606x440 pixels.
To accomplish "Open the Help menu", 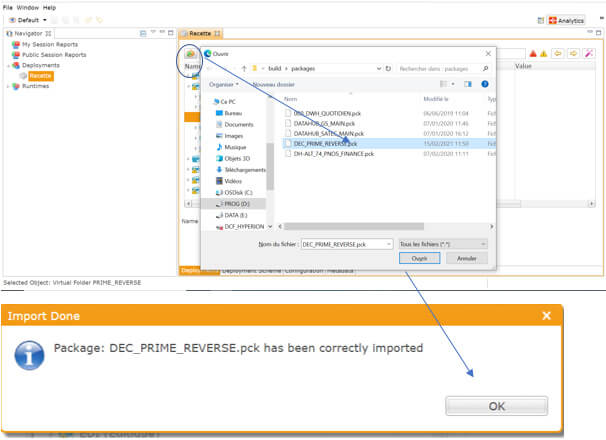I will tap(49, 8).
